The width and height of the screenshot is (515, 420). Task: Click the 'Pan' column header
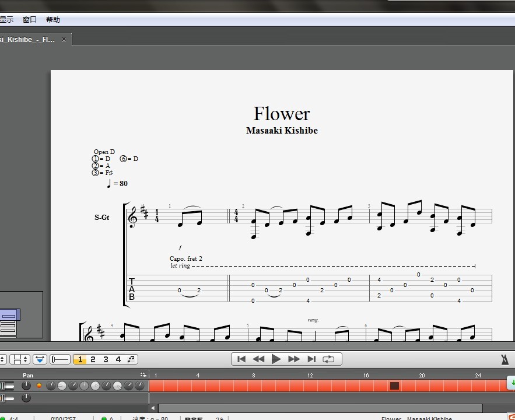pyautogui.click(x=28, y=375)
